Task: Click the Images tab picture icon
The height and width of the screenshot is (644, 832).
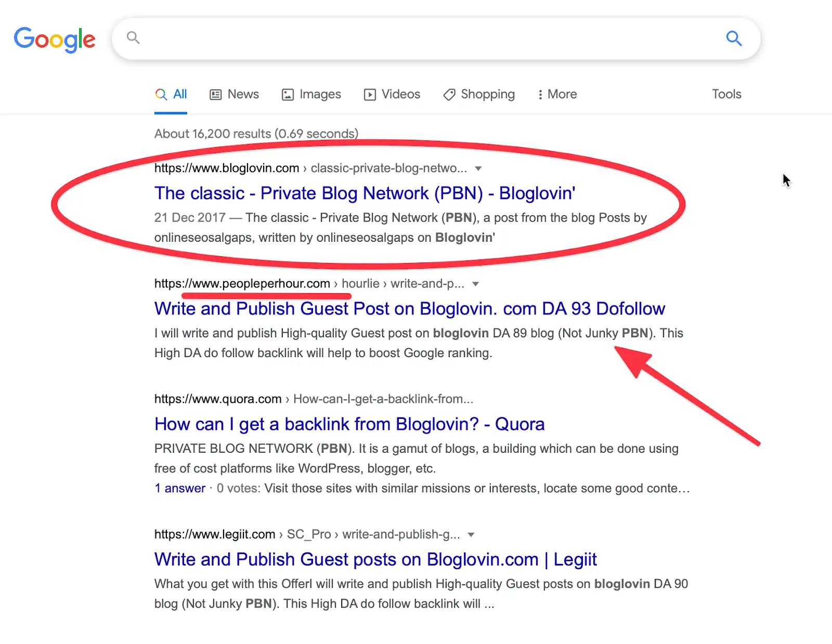Action: click(x=288, y=95)
